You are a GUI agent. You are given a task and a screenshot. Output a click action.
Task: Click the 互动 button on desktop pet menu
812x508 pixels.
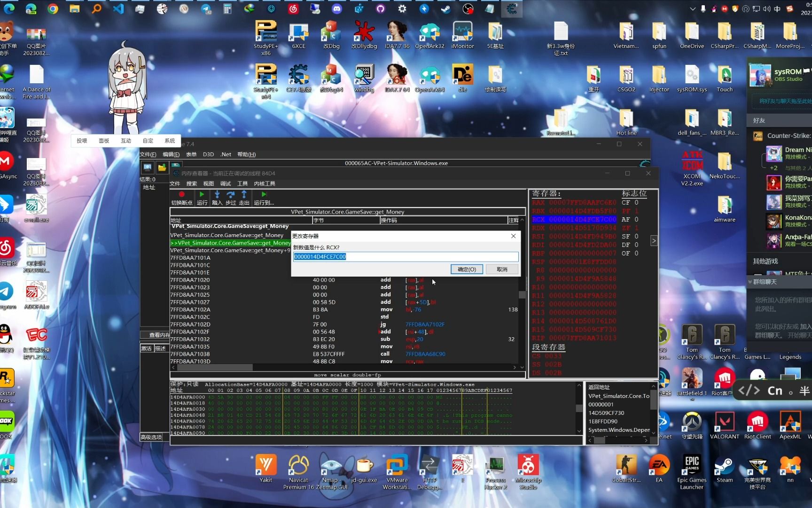point(126,141)
